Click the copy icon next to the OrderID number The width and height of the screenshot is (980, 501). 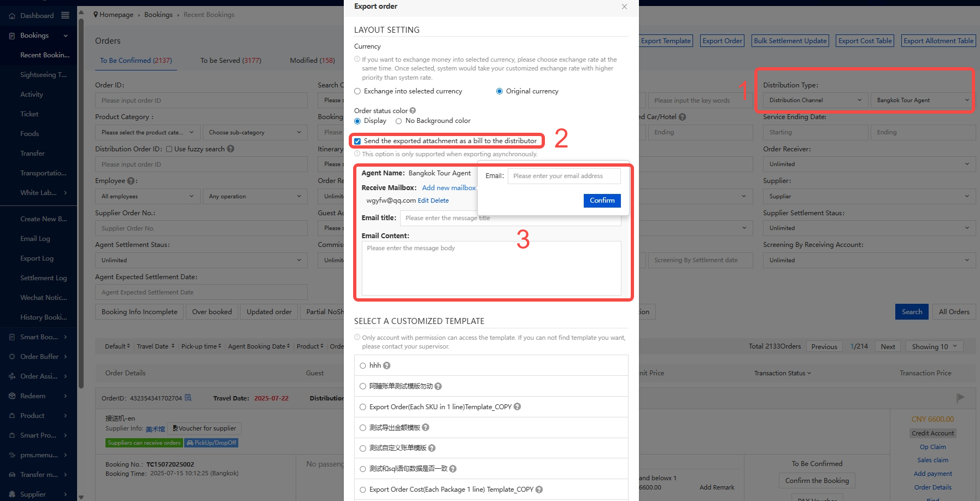[x=188, y=398]
